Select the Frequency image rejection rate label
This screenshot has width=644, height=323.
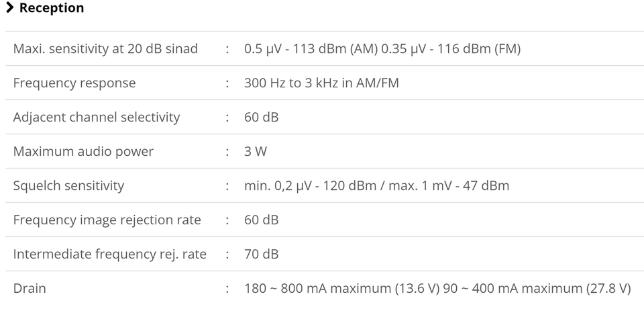coord(107,220)
